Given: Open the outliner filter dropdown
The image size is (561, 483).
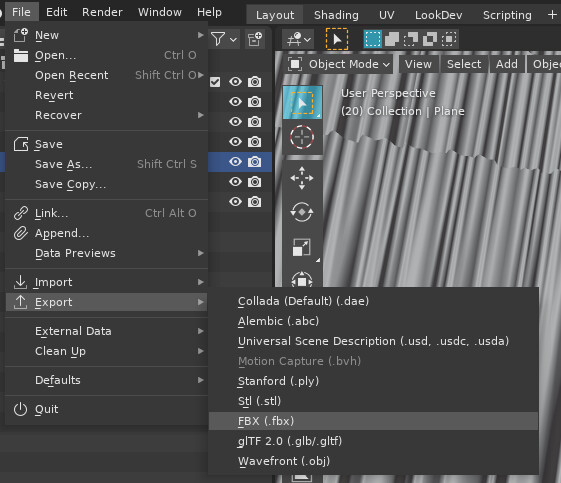Looking at the screenshot, I should [x=224, y=39].
